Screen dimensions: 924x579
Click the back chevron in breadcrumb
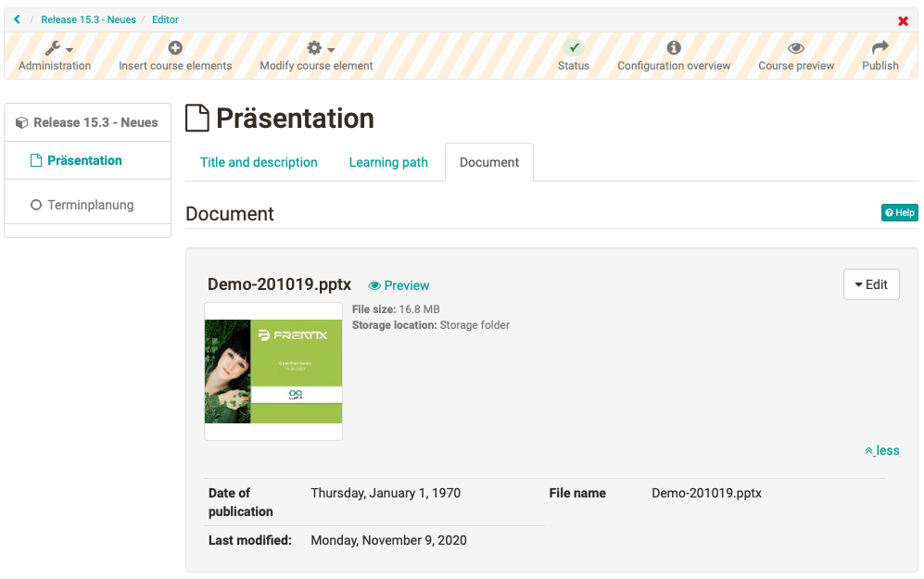tap(17, 19)
